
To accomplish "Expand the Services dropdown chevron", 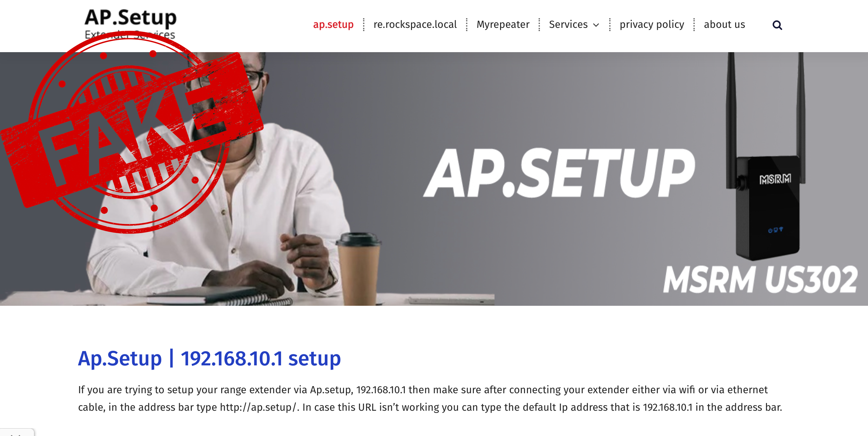I will (596, 25).
